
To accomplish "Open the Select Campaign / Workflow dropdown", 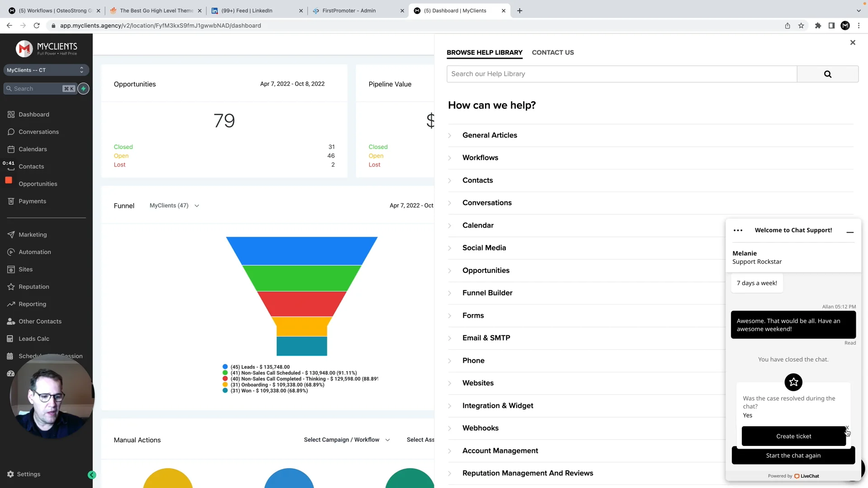I will (x=347, y=440).
